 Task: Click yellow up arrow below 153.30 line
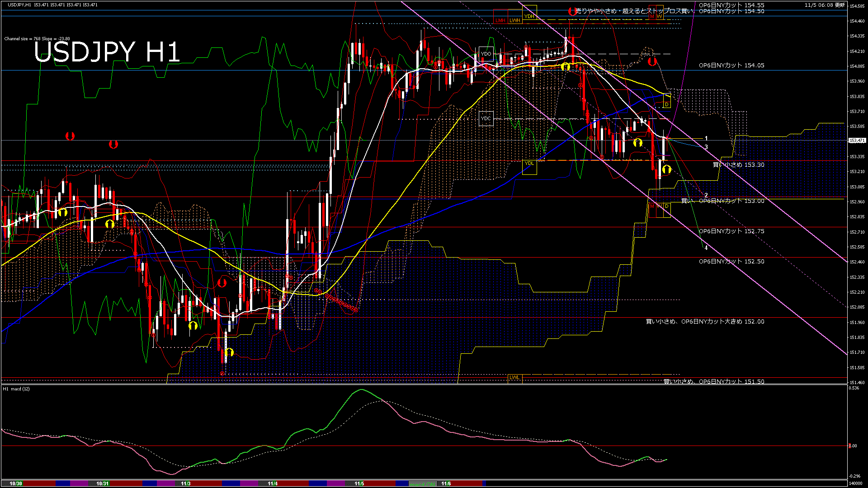tap(666, 170)
